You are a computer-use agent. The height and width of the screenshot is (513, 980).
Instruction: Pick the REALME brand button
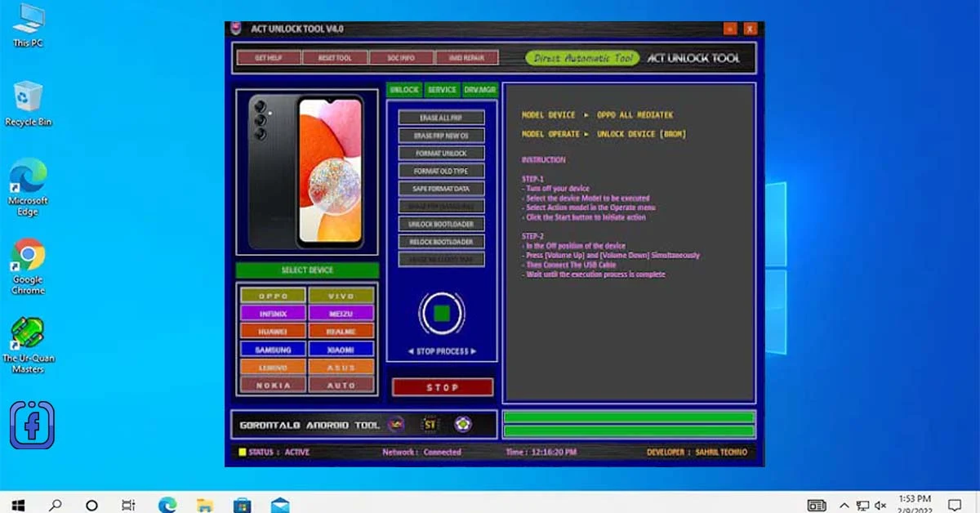click(341, 331)
